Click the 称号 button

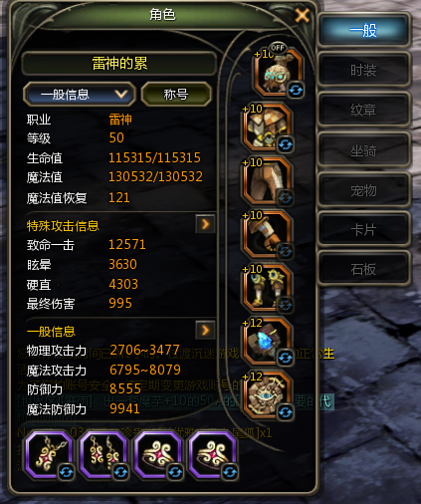point(176,95)
